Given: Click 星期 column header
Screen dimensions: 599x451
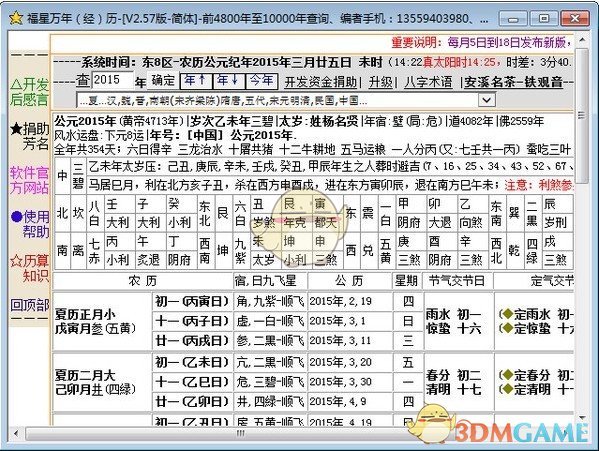Looking at the screenshot, I should [x=407, y=281].
